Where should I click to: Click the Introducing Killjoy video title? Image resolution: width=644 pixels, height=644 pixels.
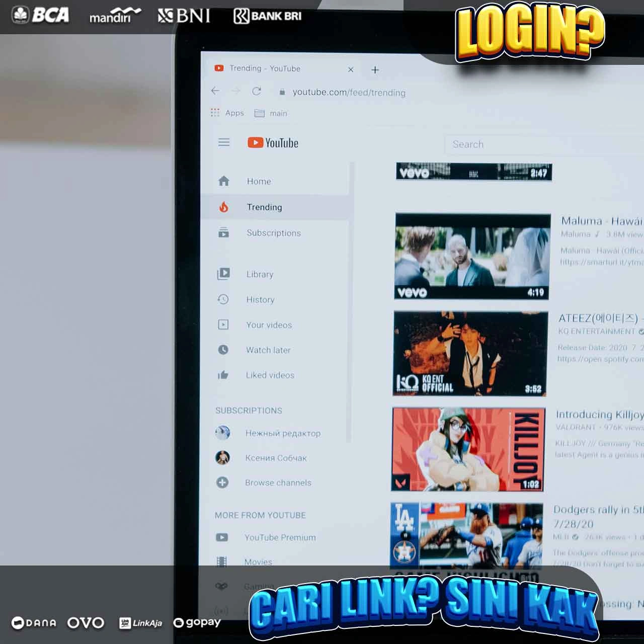600,415
